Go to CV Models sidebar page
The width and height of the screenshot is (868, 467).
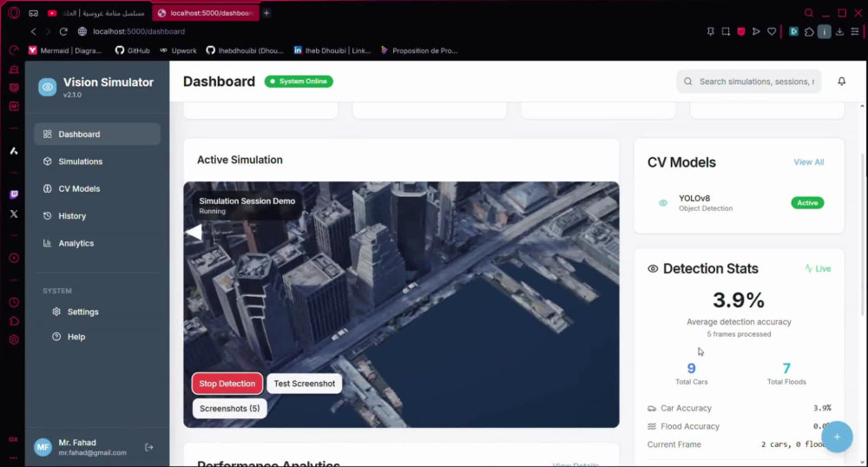(x=97, y=188)
